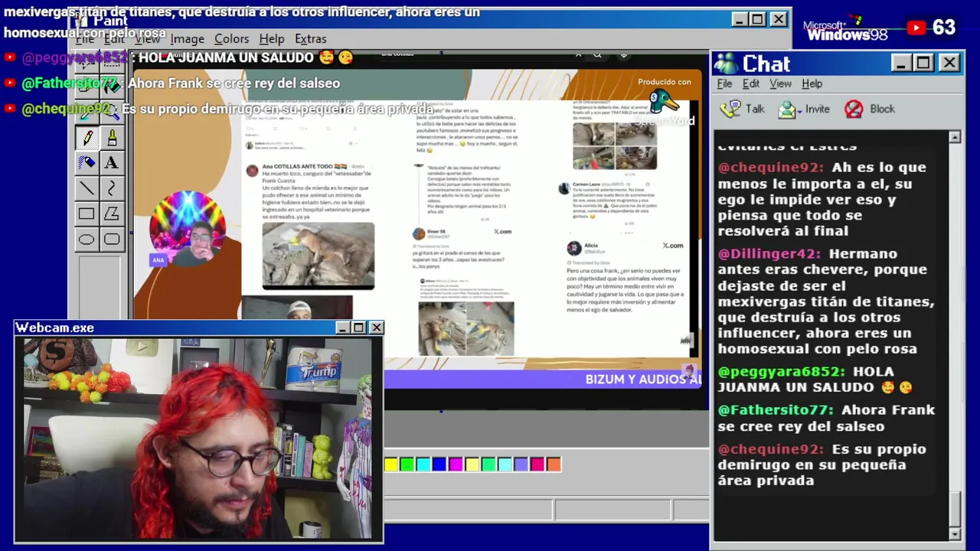Pick the periwinkle purple color swatch
The image size is (980, 551).
(521, 464)
